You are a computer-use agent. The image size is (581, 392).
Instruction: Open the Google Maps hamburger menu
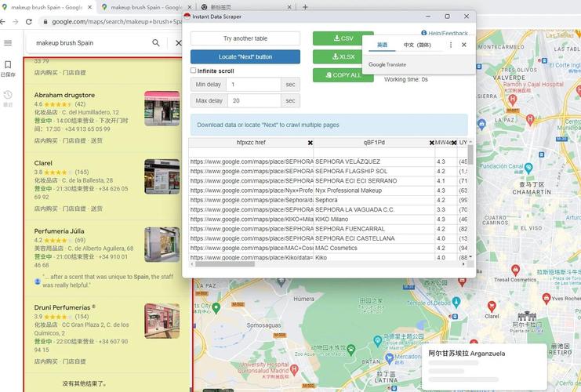click(x=8, y=43)
